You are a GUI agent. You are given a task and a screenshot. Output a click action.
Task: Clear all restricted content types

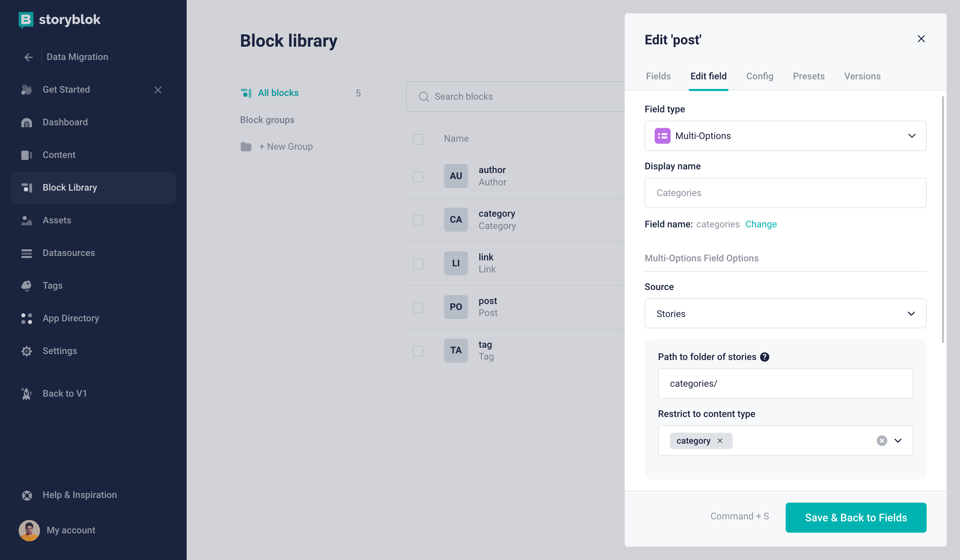(x=882, y=441)
